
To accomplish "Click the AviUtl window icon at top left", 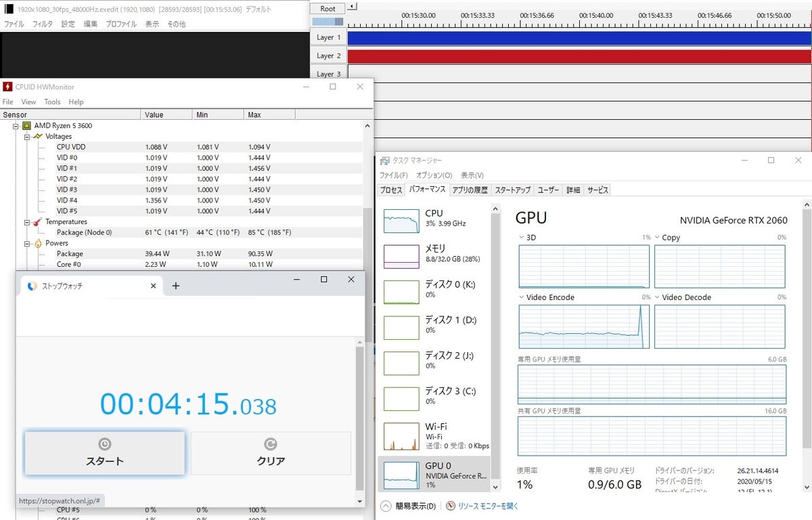I will pos(9,9).
